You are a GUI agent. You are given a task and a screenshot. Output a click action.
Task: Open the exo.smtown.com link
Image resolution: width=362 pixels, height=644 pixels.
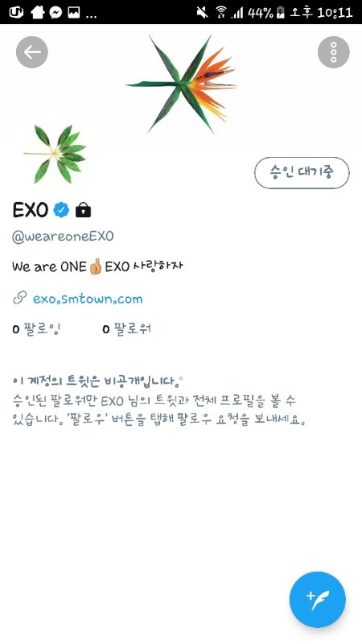88,299
